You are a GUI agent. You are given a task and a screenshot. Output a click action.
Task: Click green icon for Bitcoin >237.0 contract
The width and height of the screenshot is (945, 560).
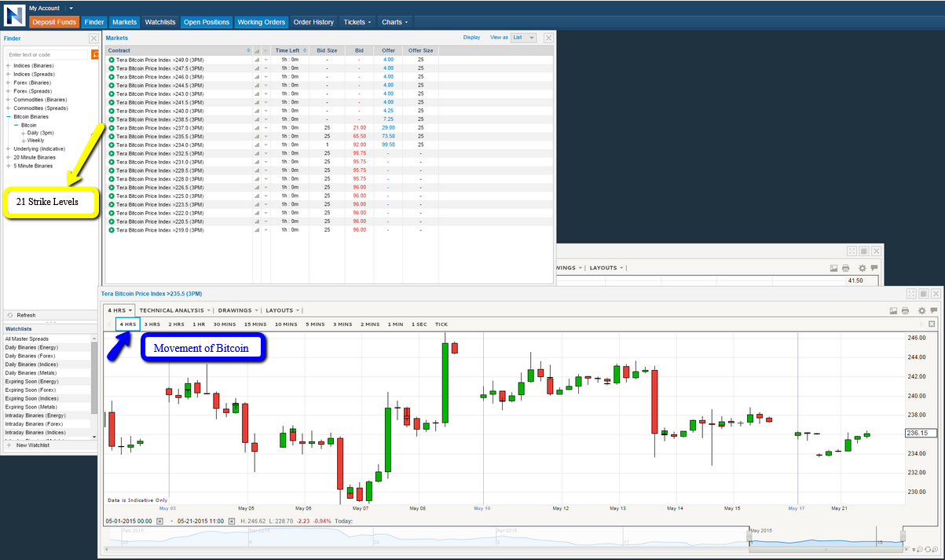click(112, 128)
